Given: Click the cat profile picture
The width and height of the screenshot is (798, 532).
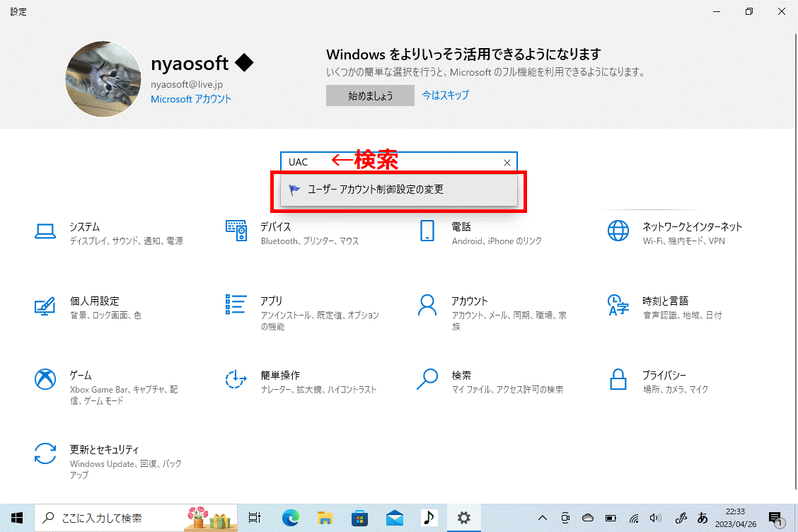Looking at the screenshot, I should (x=103, y=79).
